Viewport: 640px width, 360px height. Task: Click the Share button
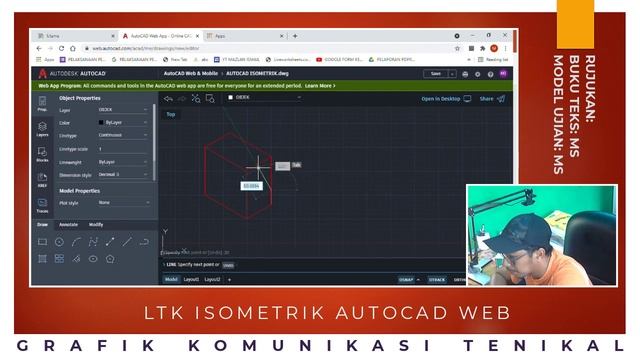[x=492, y=99]
